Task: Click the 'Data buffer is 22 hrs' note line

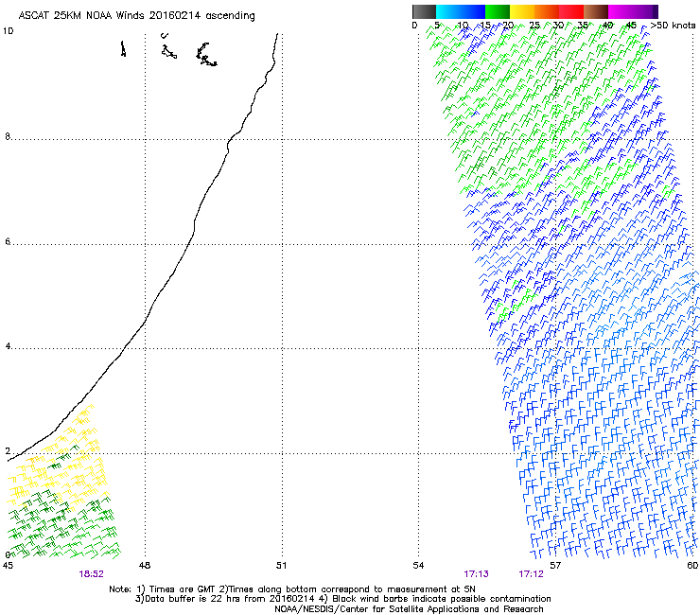Action: pos(342,599)
